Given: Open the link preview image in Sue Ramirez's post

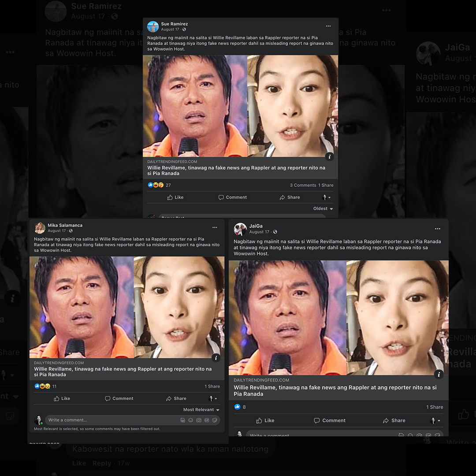Looking at the screenshot, I should [x=241, y=106].
